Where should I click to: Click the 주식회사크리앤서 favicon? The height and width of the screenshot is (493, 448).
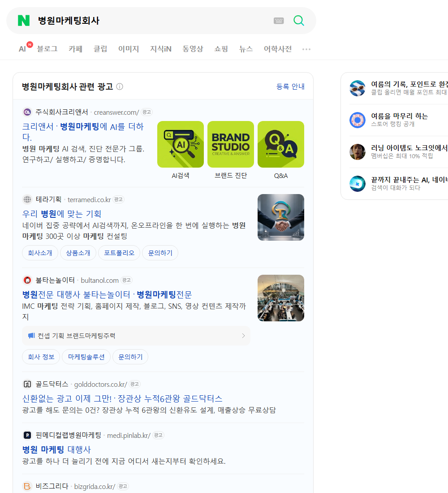[x=27, y=112]
